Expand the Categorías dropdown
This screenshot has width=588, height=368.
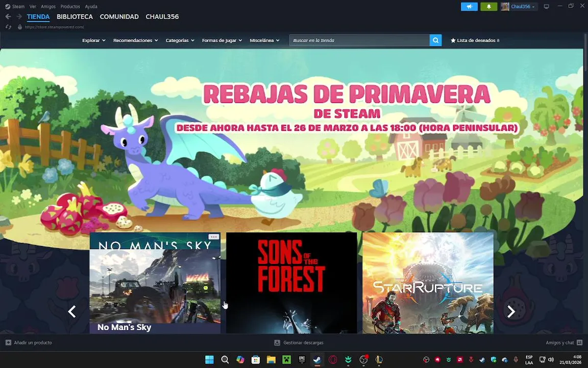[x=180, y=40]
